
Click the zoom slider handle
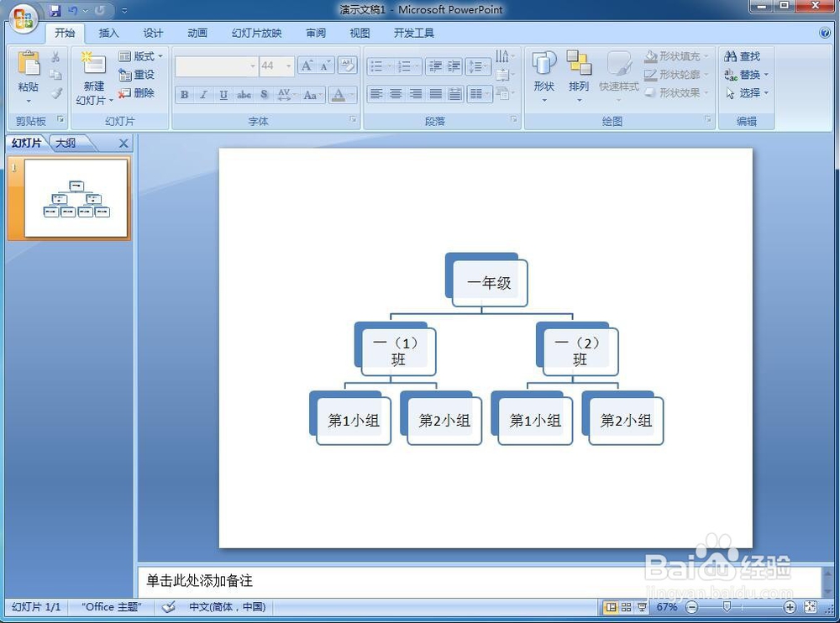tap(727, 606)
